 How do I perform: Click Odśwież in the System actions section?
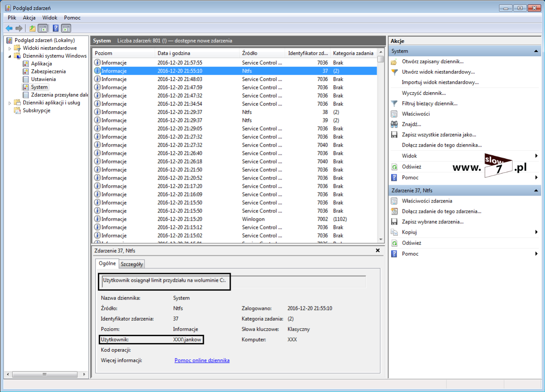411,167
